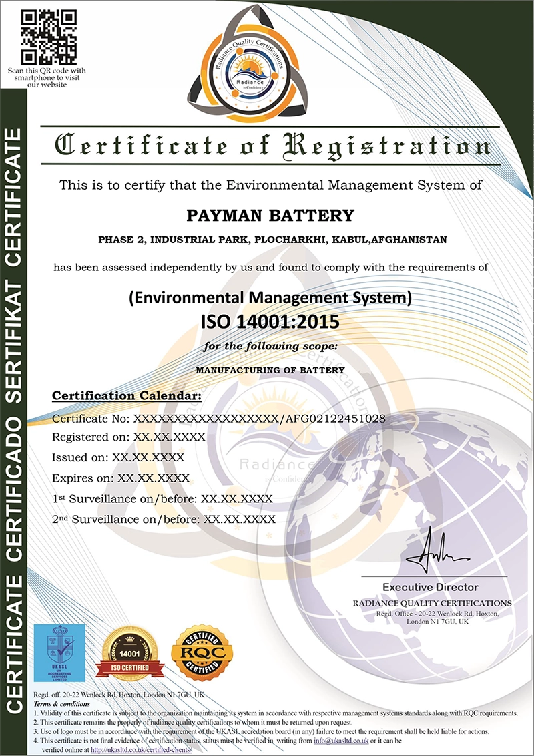Click the blue UKASL accreditation badge
Viewport: 534px width, 756px height.
click(x=60, y=652)
